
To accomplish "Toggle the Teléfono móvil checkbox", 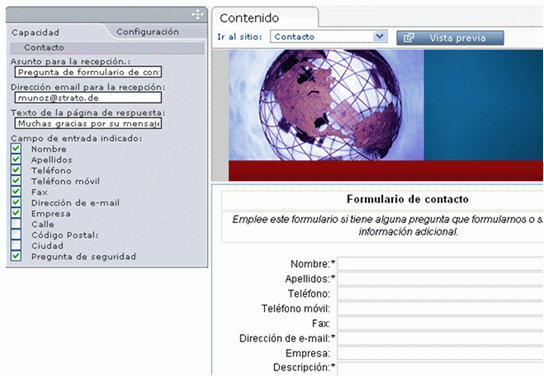I will (x=16, y=181).
